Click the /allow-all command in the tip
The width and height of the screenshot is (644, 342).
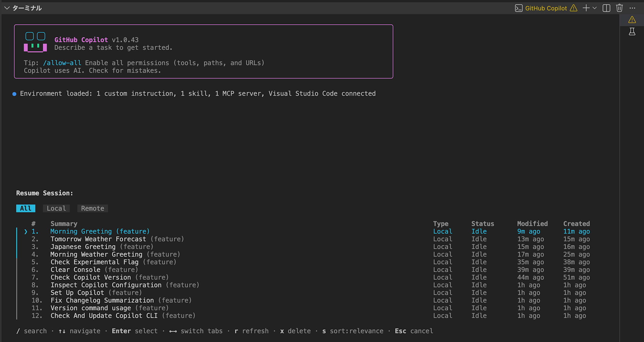62,63
